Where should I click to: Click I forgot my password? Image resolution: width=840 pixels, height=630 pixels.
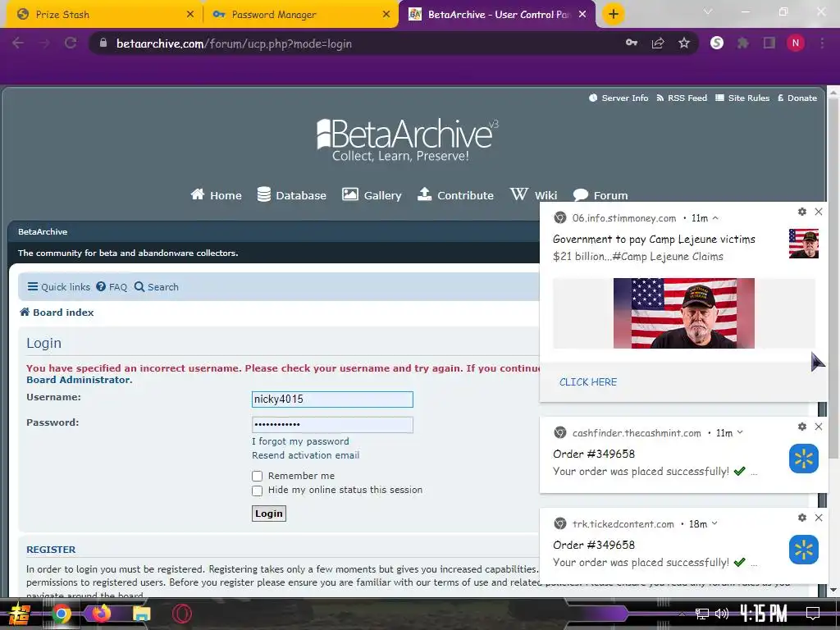[300, 441]
